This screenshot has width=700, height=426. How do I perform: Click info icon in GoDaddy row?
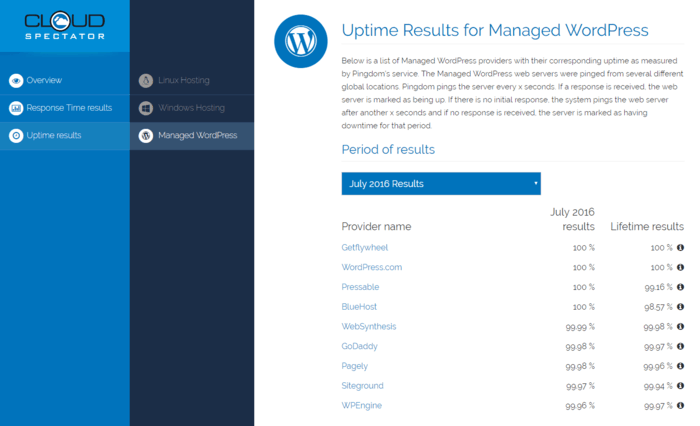click(680, 346)
